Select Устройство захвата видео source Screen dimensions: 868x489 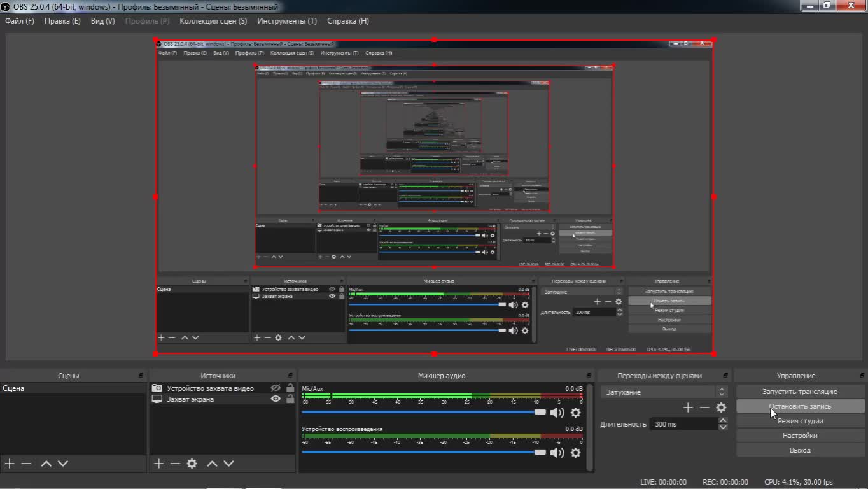(x=210, y=388)
